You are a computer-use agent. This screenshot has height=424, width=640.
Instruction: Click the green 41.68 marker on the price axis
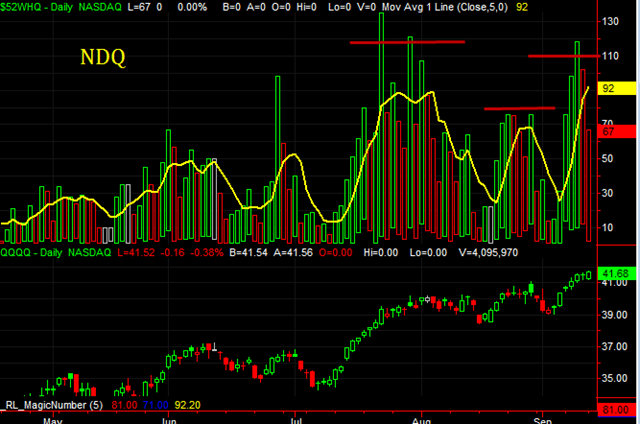[x=617, y=273]
